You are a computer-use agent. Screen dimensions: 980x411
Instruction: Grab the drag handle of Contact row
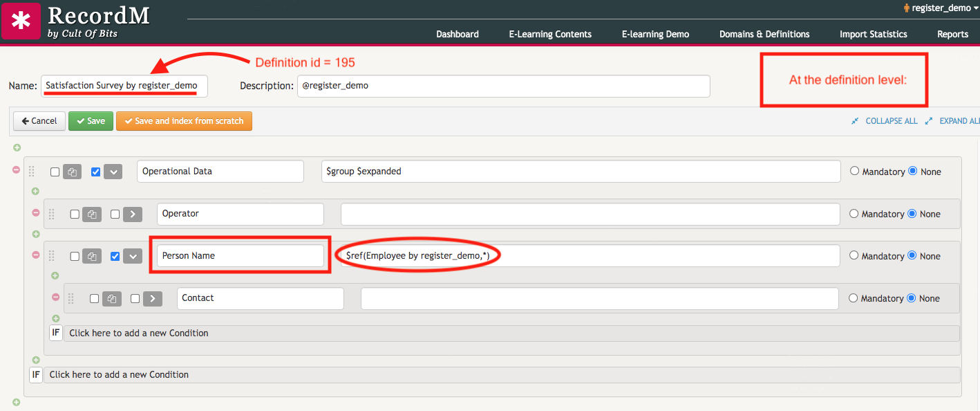pyautogui.click(x=71, y=299)
